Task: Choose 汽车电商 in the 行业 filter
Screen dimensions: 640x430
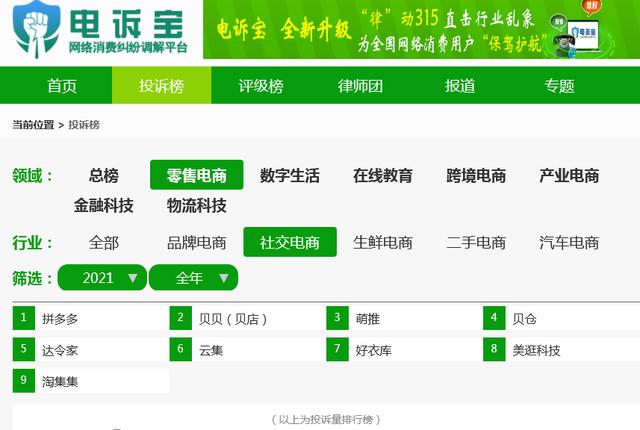Action: 569,242
